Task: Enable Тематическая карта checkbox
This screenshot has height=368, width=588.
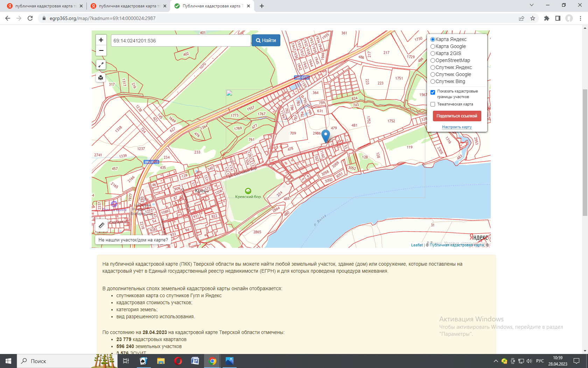Action: pos(433,104)
